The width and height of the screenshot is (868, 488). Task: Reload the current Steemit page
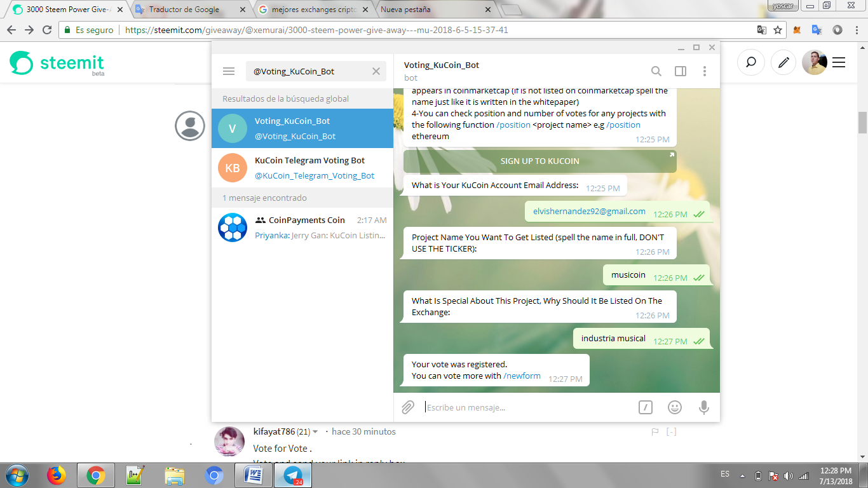(47, 30)
